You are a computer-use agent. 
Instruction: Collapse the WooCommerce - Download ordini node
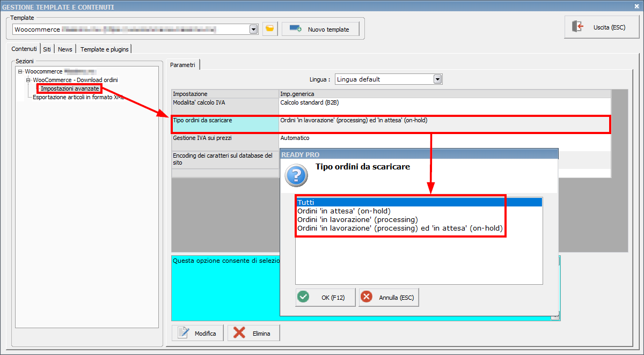point(28,80)
